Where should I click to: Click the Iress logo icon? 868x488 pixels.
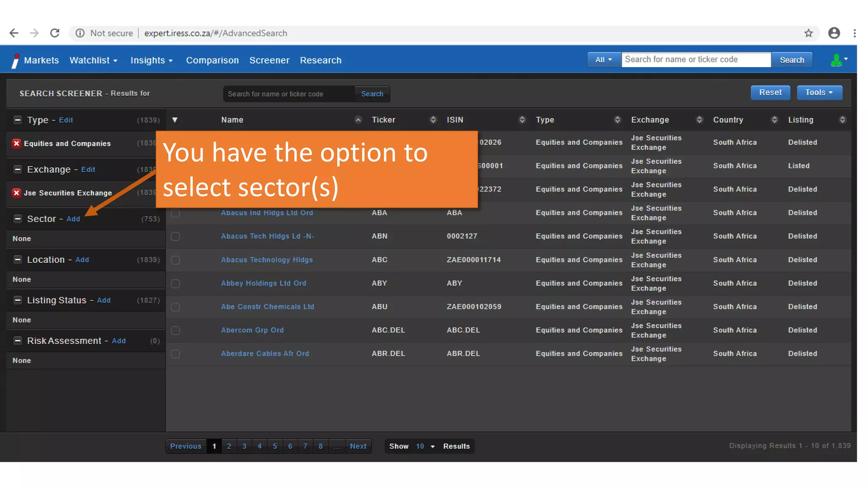tap(16, 61)
